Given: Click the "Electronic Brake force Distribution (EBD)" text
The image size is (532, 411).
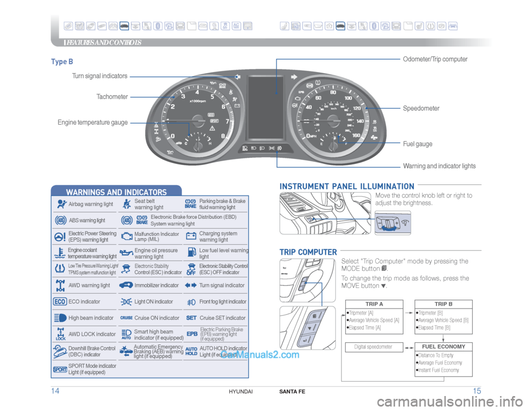Looking at the screenshot, I should click(x=194, y=217).
